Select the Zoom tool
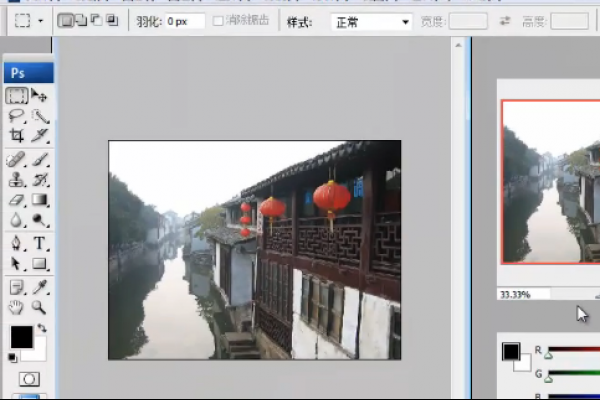 click(x=39, y=307)
